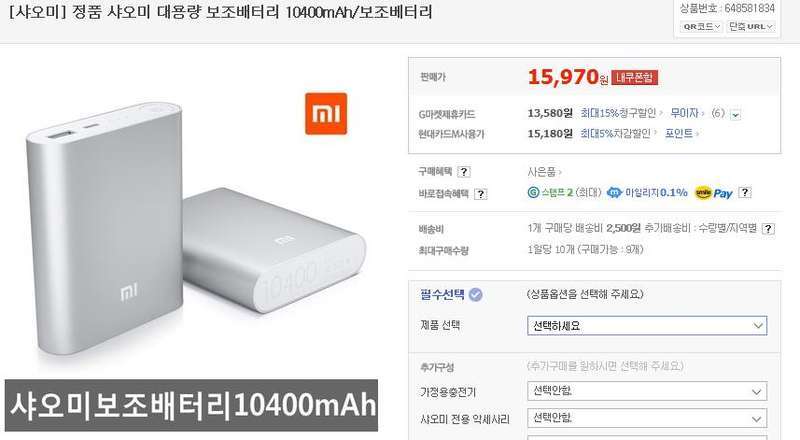Expand the 무이자 (6) arrow
Screen dimensions: 800x440
pos(735,115)
